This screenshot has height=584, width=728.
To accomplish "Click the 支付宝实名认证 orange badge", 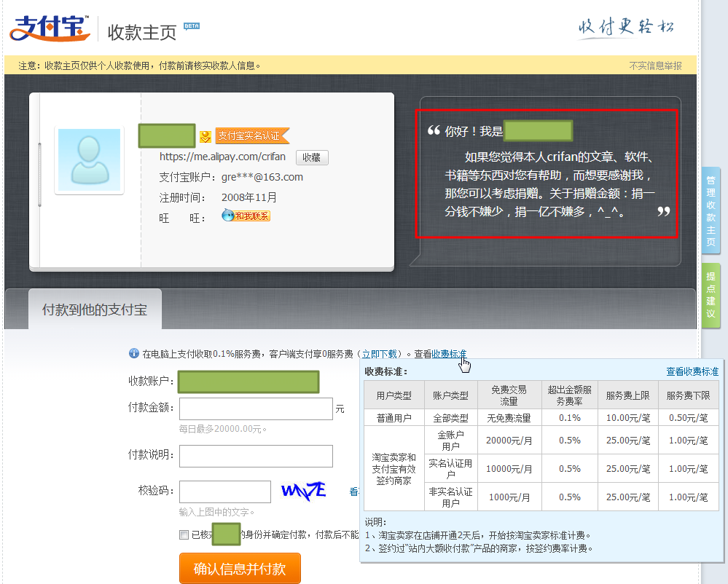I will pos(252,136).
